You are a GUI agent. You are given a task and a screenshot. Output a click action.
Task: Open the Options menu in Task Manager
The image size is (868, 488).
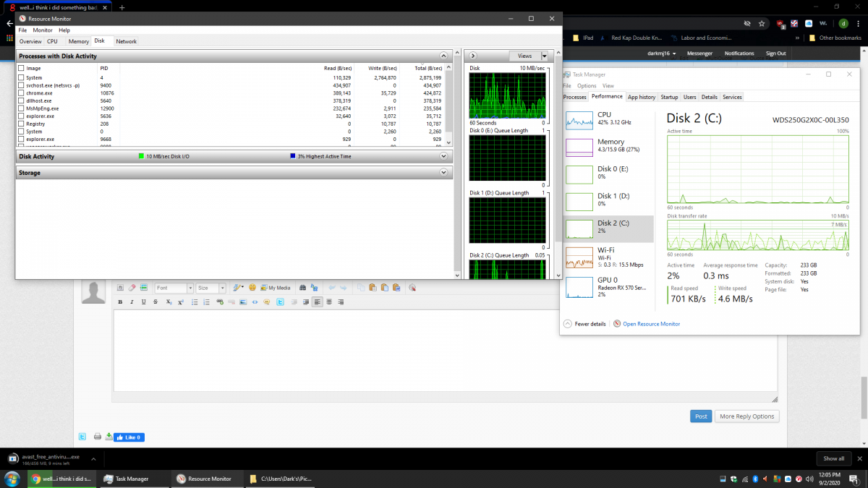click(587, 85)
